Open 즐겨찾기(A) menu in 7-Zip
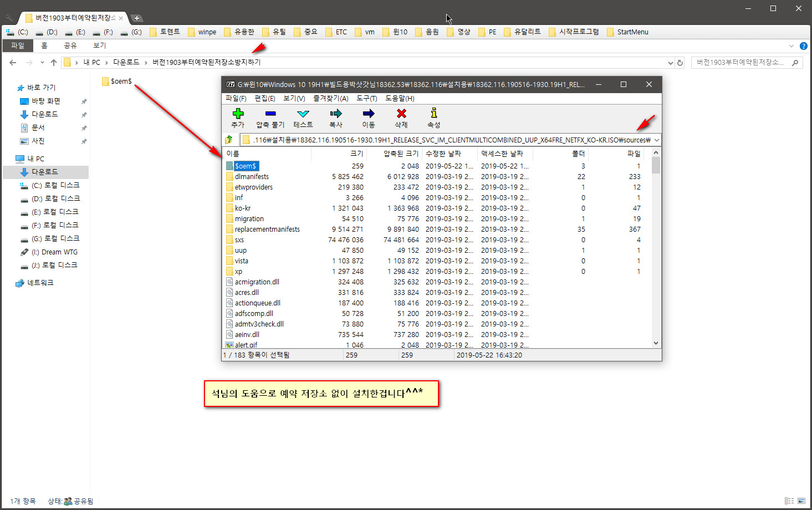Screen dimensions: 812x510 331,98
